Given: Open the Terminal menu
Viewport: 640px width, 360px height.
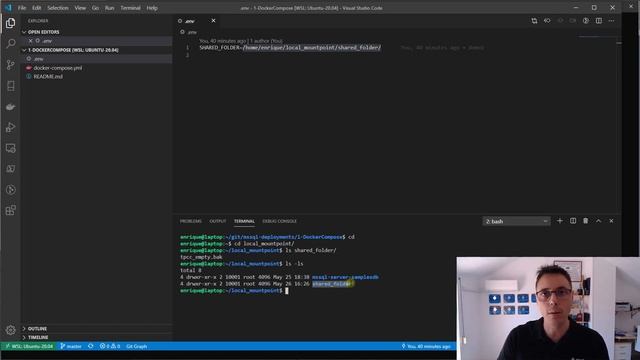Looking at the screenshot, I should (x=130, y=8).
